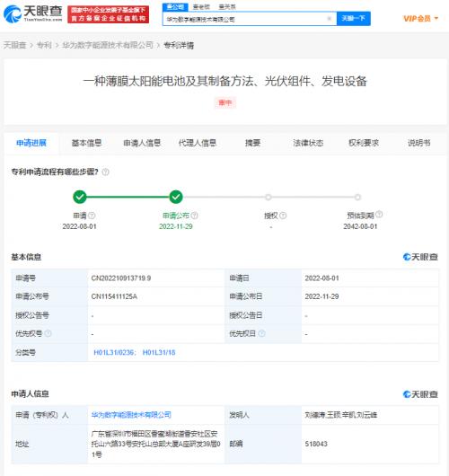This screenshot has width=449, height=476.
Task: Open classification link H01L31/0236
Action: click(113, 352)
